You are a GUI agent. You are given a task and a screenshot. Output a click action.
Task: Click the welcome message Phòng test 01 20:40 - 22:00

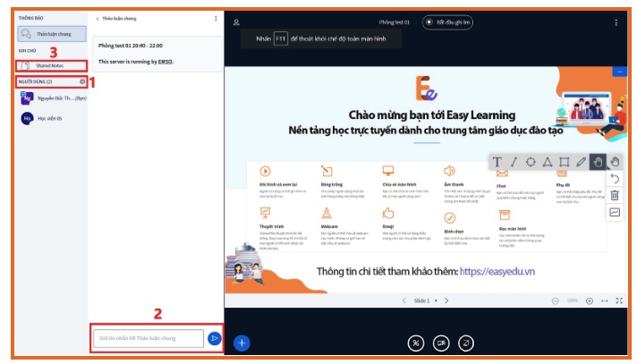[x=131, y=46]
